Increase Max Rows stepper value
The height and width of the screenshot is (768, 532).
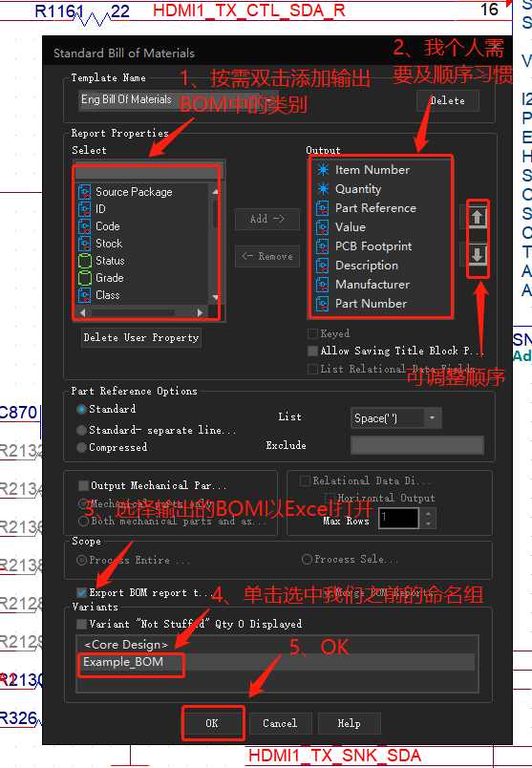pos(428,513)
